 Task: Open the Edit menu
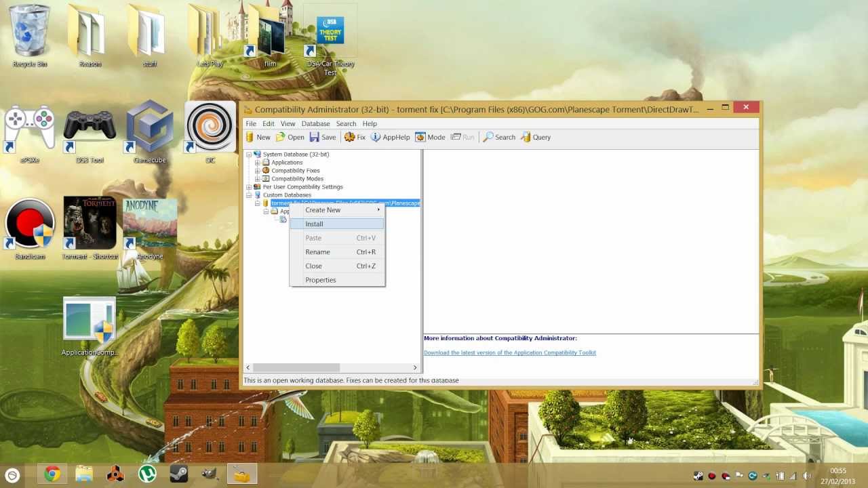pos(269,123)
